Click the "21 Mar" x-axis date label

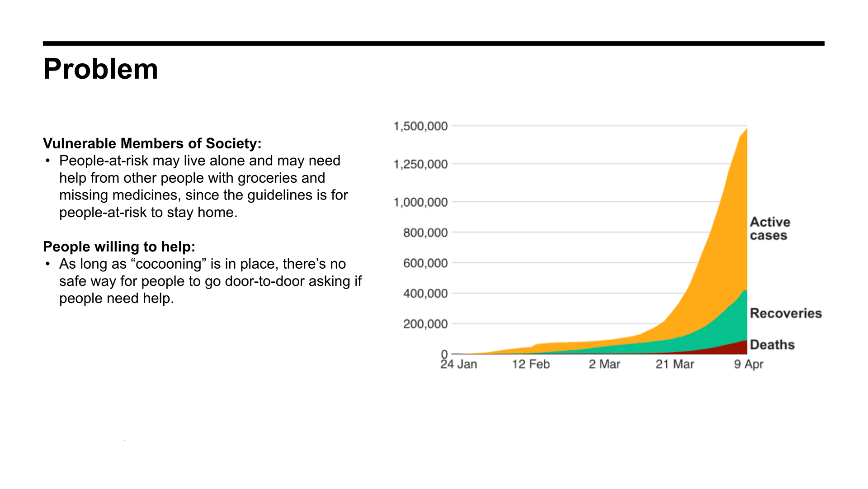point(675,364)
